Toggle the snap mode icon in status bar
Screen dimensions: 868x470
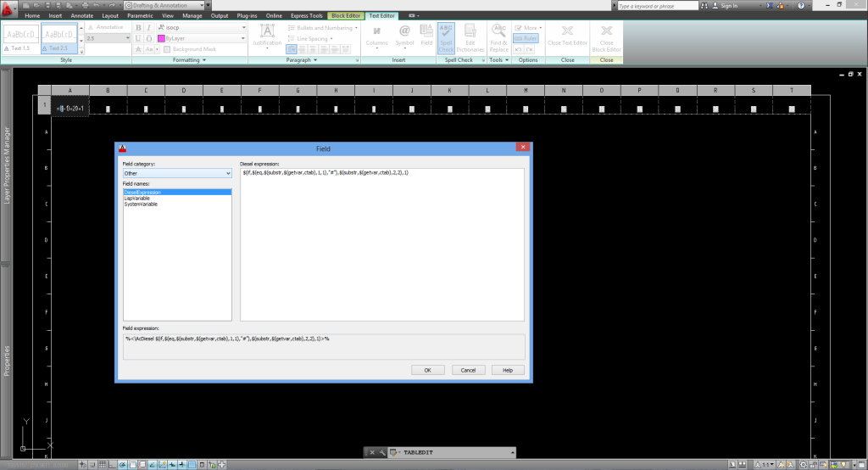point(92,464)
